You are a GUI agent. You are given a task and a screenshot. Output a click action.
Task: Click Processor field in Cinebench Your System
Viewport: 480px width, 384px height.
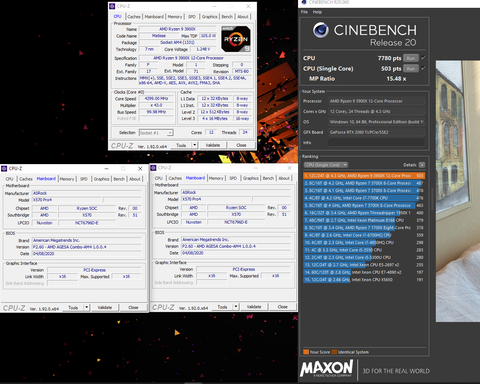coord(377,101)
